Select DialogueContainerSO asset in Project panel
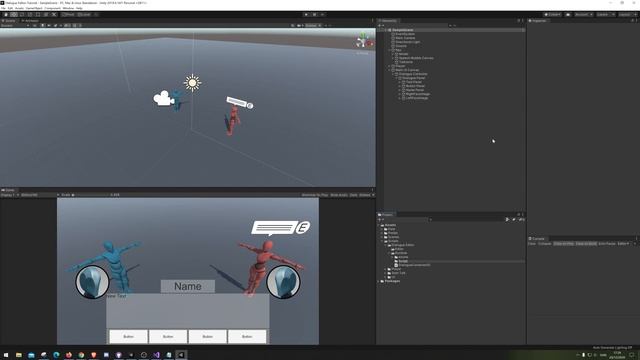640x360 pixels. click(x=414, y=265)
